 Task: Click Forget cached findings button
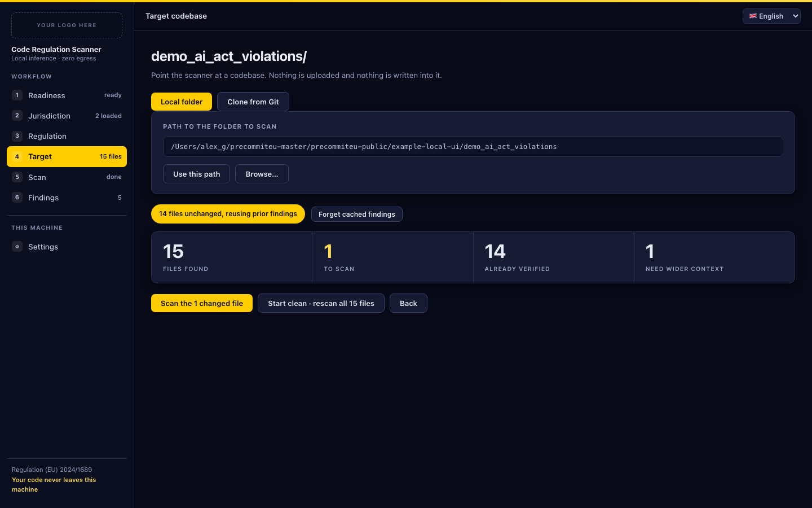tap(357, 214)
